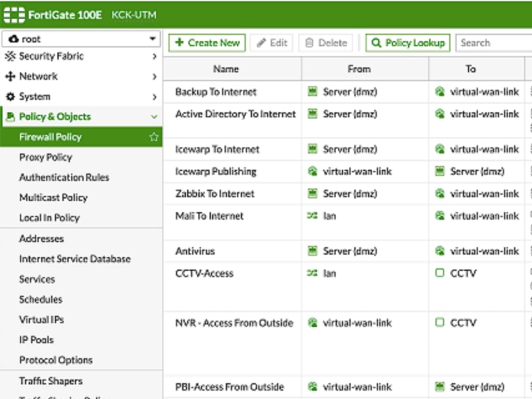Select 'Mali To Internet' policy
The height and width of the screenshot is (399, 532).
point(209,216)
